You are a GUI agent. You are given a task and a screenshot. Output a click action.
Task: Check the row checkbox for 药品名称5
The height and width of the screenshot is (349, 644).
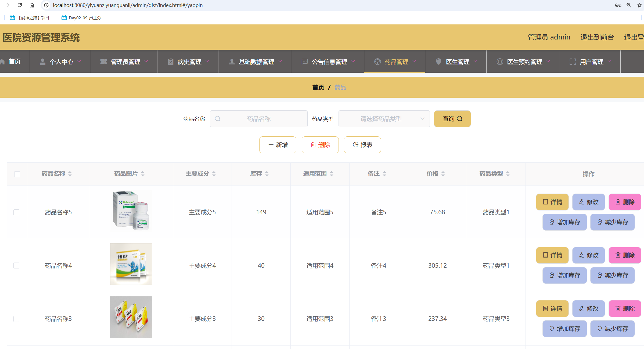pyautogui.click(x=17, y=212)
